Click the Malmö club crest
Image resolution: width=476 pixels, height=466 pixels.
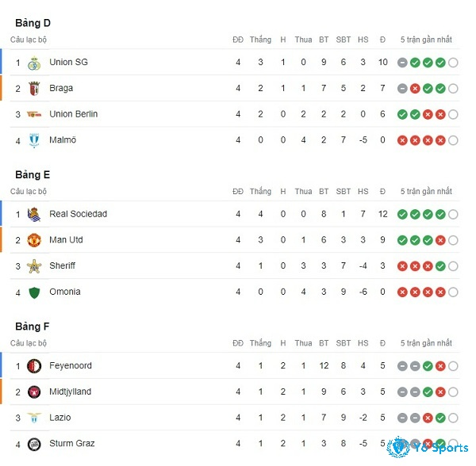click(34, 140)
